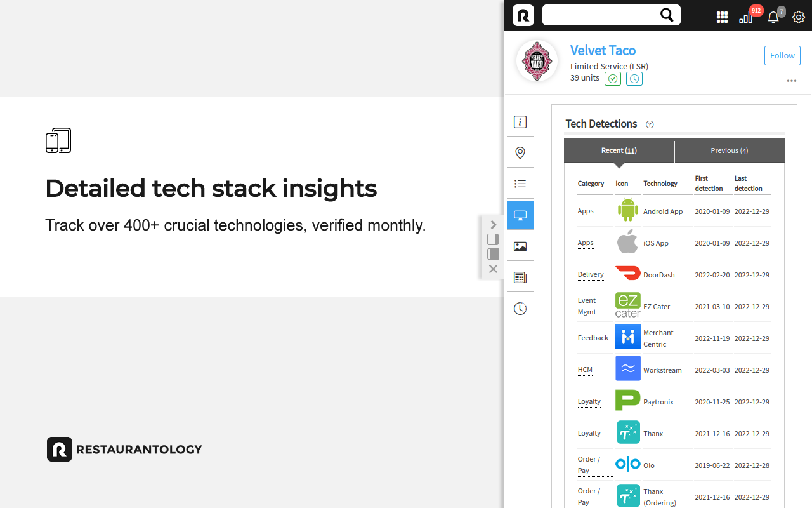Open the images sidebar icon
Image resolution: width=812 pixels, height=508 pixels.
(520, 246)
